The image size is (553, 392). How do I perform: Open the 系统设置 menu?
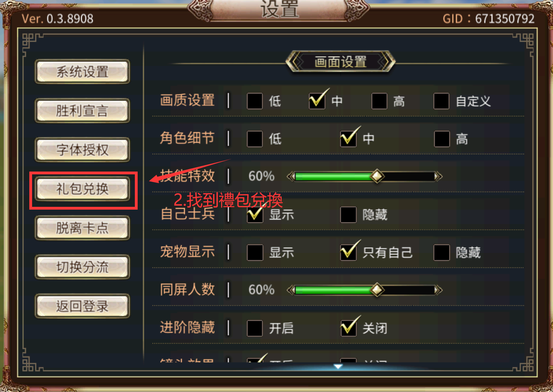(82, 72)
